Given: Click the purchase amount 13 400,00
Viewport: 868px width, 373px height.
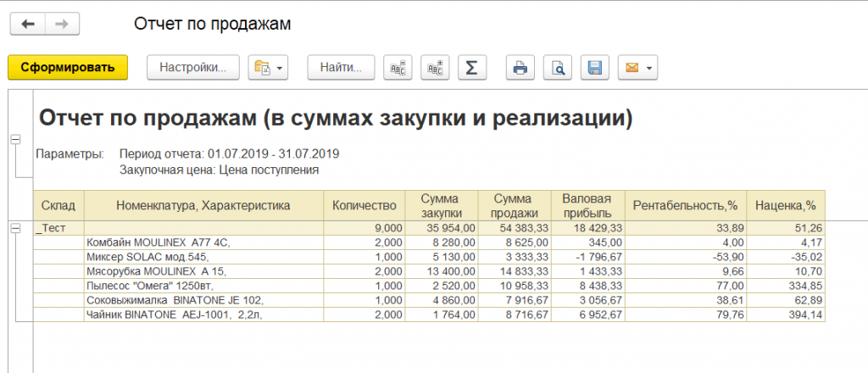Looking at the screenshot, I should 442,271.
